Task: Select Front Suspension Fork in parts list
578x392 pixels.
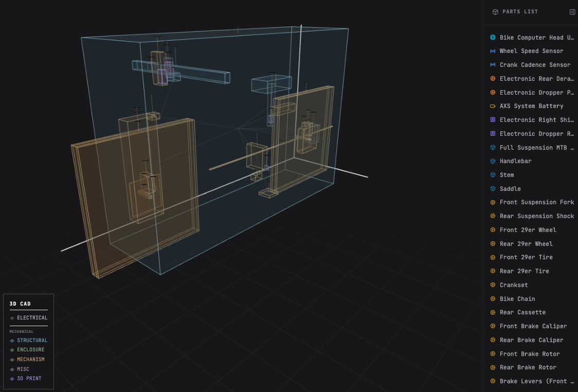Action: pos(536,202)
